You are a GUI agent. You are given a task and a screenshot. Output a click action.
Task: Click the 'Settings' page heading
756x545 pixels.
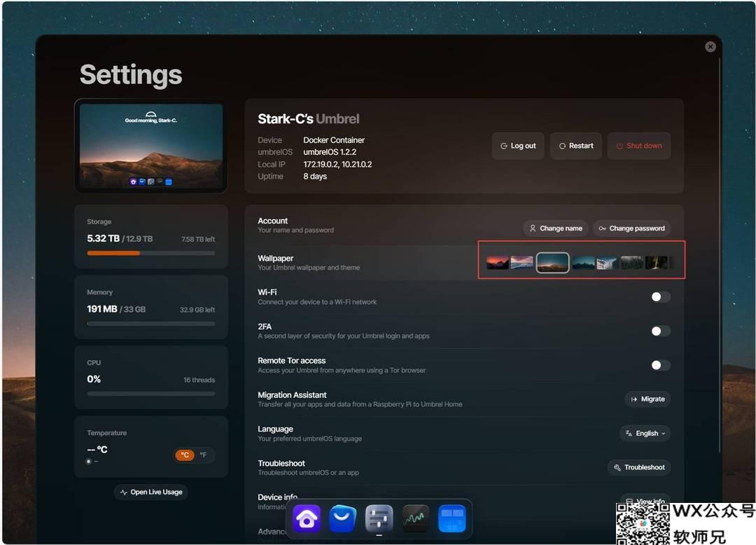(x=131, y=75)
